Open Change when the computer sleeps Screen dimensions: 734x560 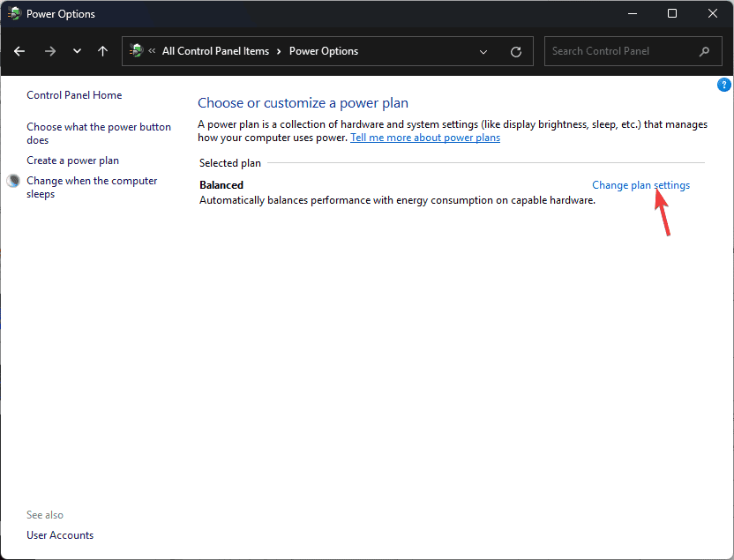(x=92, y=187)
